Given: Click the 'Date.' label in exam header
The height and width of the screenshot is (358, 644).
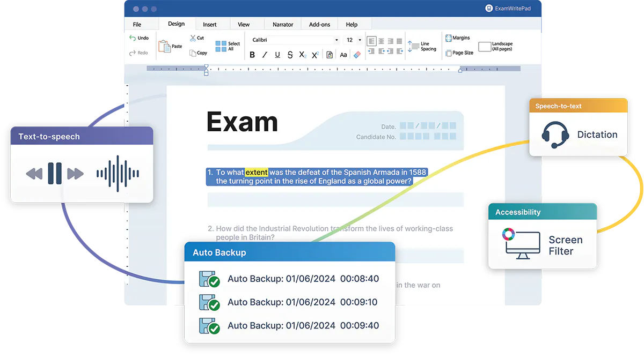Looking at the screenshot, I should pyautogui.click(x=389, y=126).
